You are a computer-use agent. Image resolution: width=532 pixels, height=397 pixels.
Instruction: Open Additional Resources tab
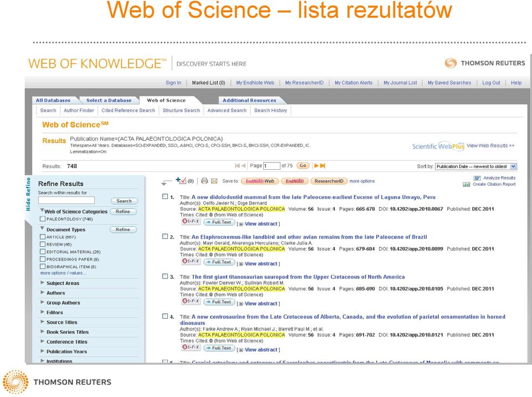(x=249, y=100)
